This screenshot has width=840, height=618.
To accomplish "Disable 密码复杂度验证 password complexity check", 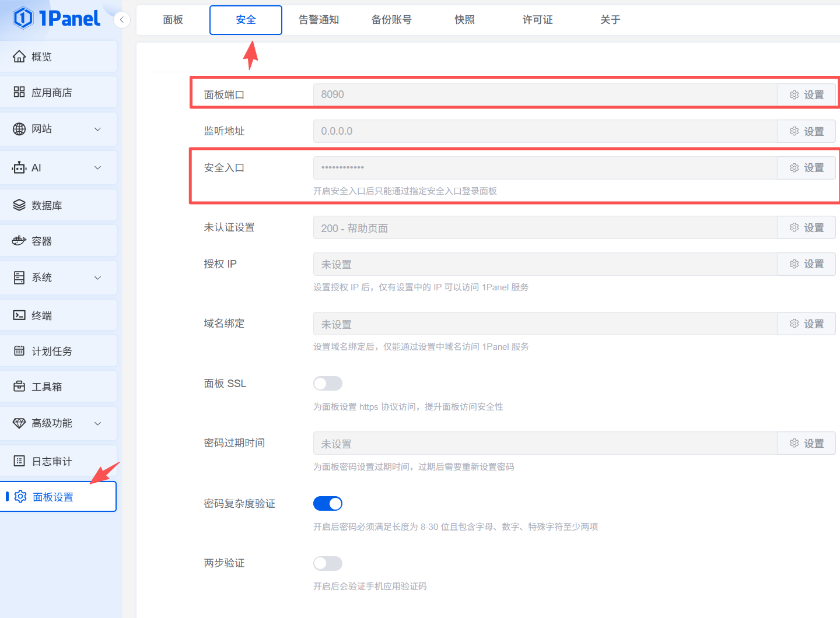I will tap(327, 503).
